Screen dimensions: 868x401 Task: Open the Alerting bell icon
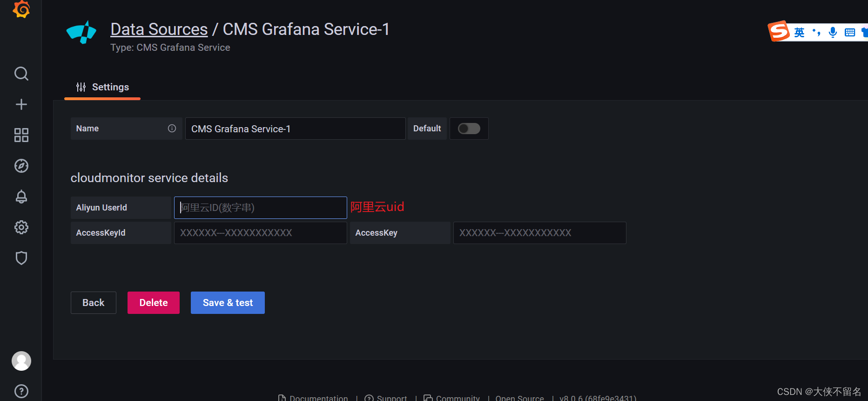tap(21, 197)
